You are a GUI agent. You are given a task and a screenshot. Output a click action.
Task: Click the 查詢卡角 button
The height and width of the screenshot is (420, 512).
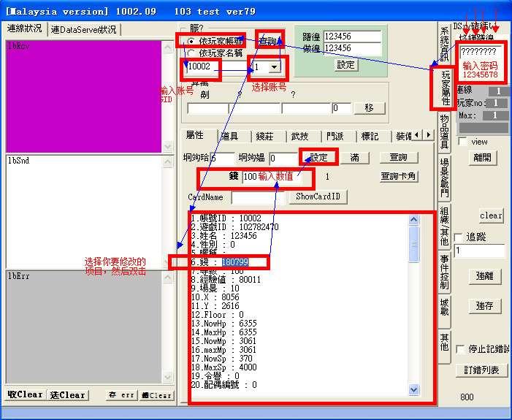click(x=399, y=176)
